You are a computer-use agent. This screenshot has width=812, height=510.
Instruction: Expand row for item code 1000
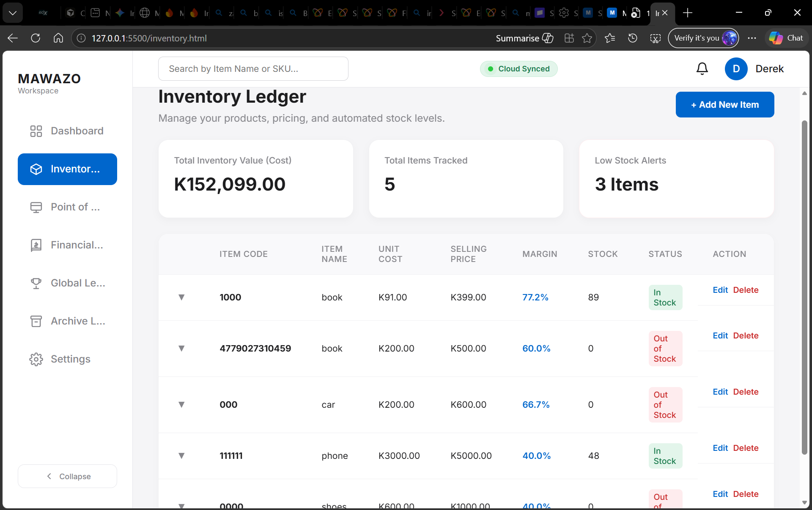pyautogui.click(x=181, y=297)
